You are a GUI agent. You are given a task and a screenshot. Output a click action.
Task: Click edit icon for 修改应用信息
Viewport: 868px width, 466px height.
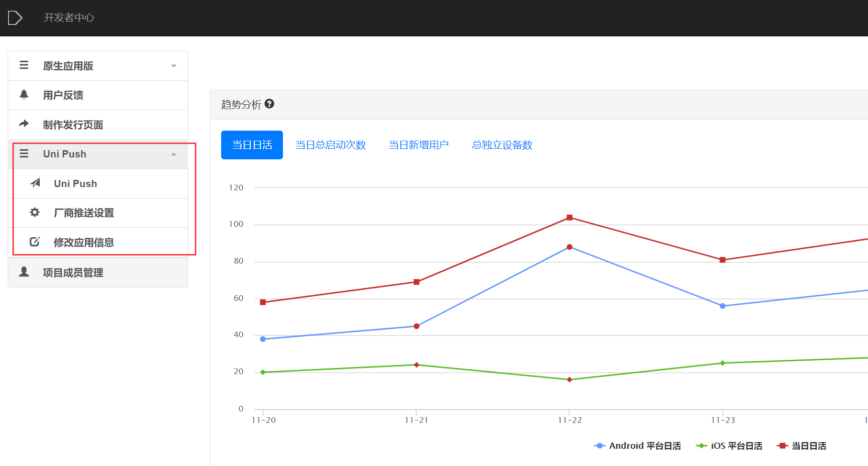pos(34,242)
